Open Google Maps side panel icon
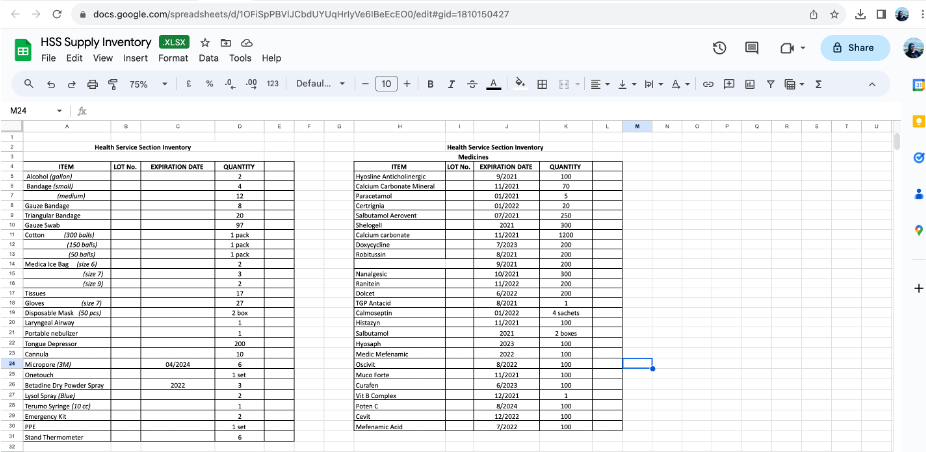Screen dimensions: 926x452 point(918,230)
